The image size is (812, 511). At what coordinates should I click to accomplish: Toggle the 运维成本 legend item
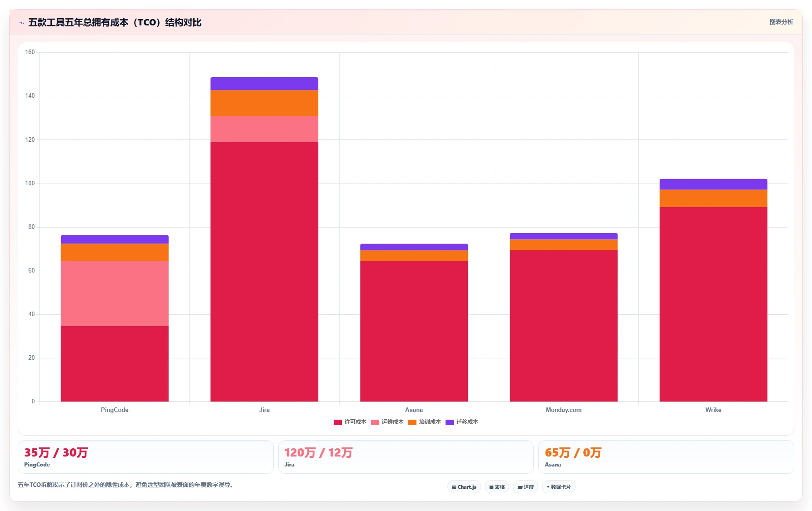coord(387,422)
